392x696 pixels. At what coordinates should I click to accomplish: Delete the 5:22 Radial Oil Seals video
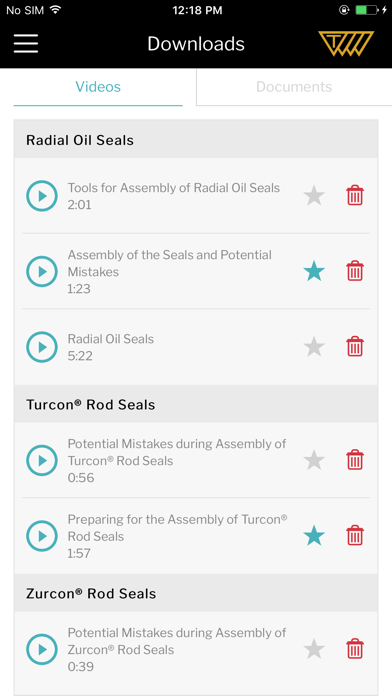pyautogui.click(x=355, y=347)
